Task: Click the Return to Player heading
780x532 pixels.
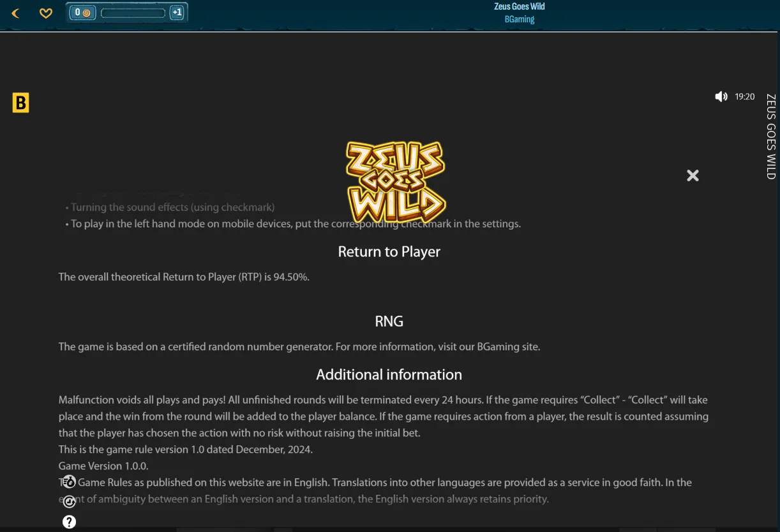Action: (389, 251)
